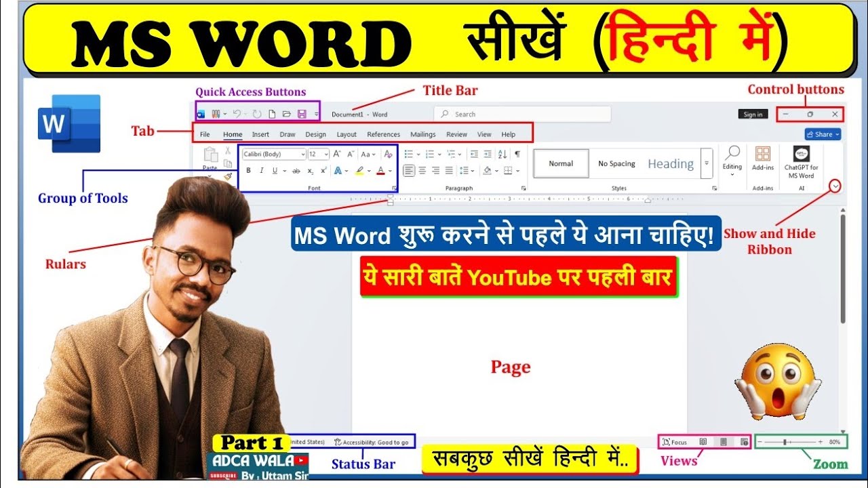The image size is (868, 488).
Task: Toggle Center paragraph alignment
Action: pos(422,171)
